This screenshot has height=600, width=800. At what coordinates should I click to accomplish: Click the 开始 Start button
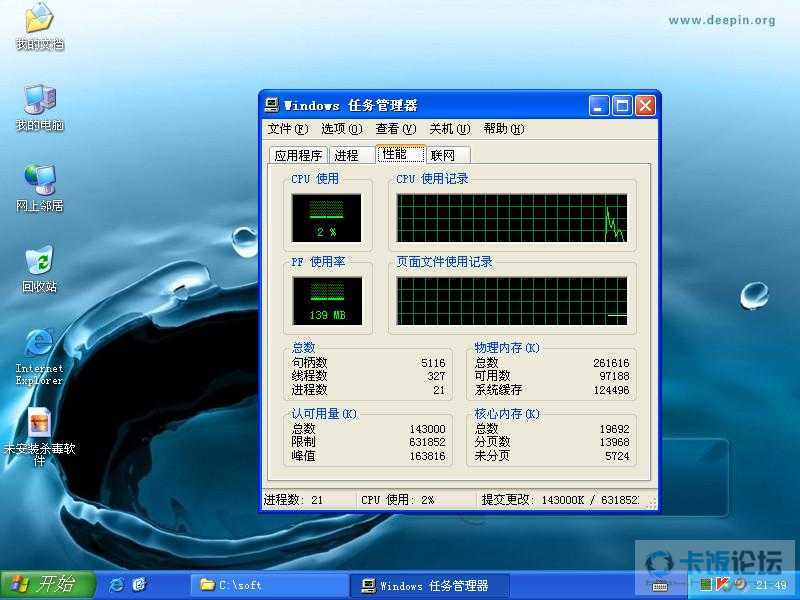(47, 585)
